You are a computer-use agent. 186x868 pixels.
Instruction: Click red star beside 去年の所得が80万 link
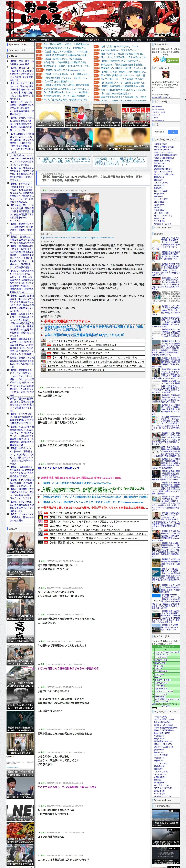[x=42, y=335]
